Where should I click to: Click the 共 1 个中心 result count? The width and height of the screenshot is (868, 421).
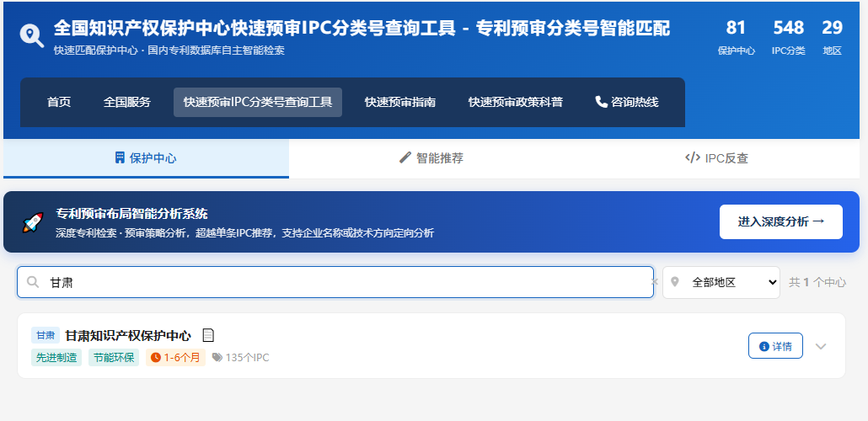tap(817, 282)
